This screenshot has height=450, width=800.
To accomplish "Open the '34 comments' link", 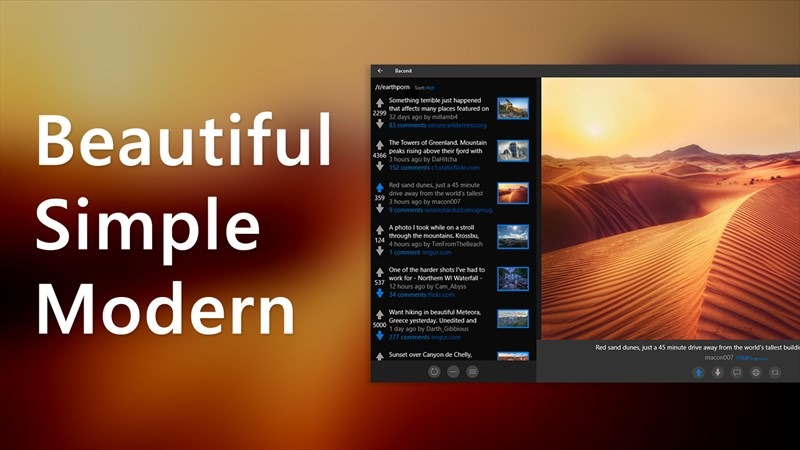I will [407, 294].
